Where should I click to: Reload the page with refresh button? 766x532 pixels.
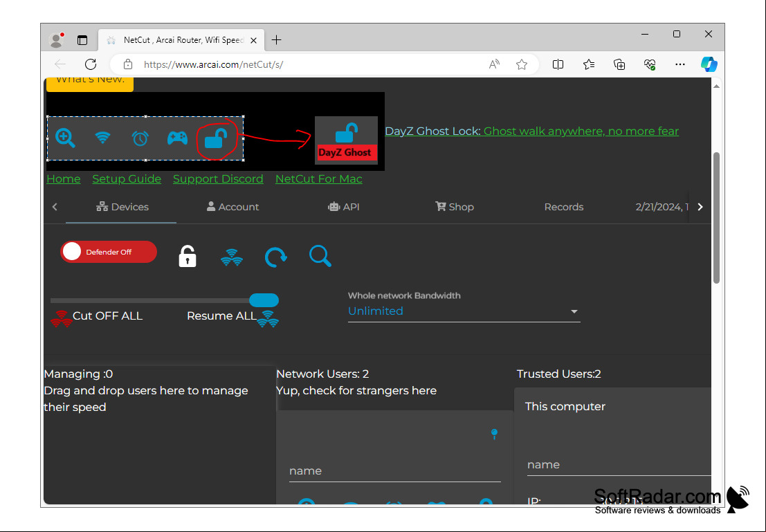(x=91, y=64)
